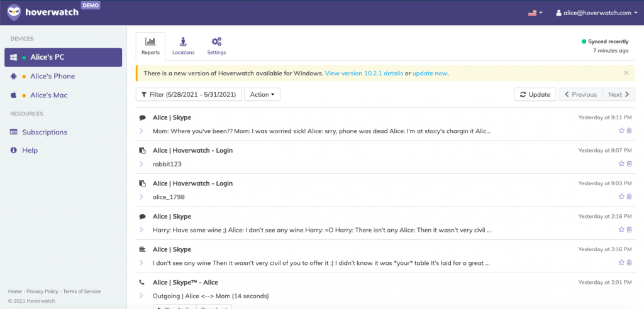Click the Subscriptions card icon
644x309 pixels.
(x=14, y=132)
